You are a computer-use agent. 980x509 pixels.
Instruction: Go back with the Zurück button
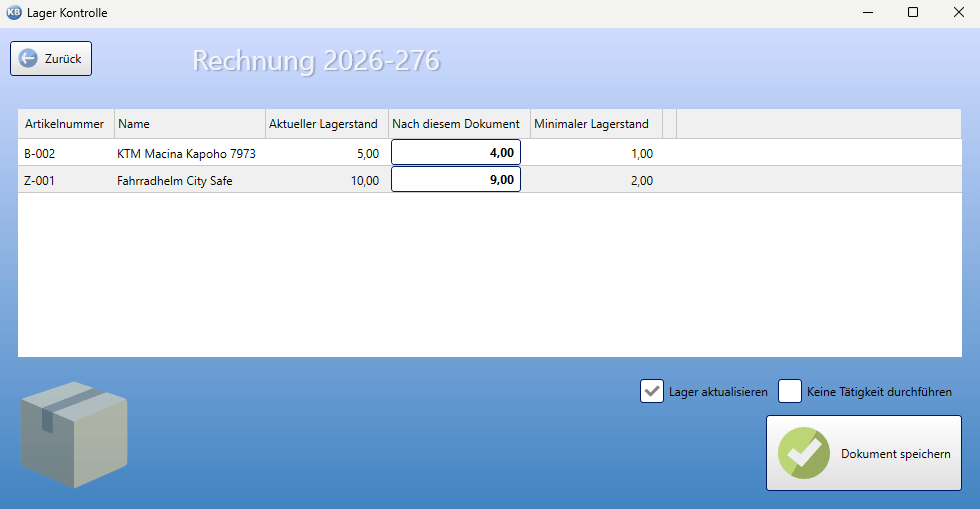pos(51,59)
